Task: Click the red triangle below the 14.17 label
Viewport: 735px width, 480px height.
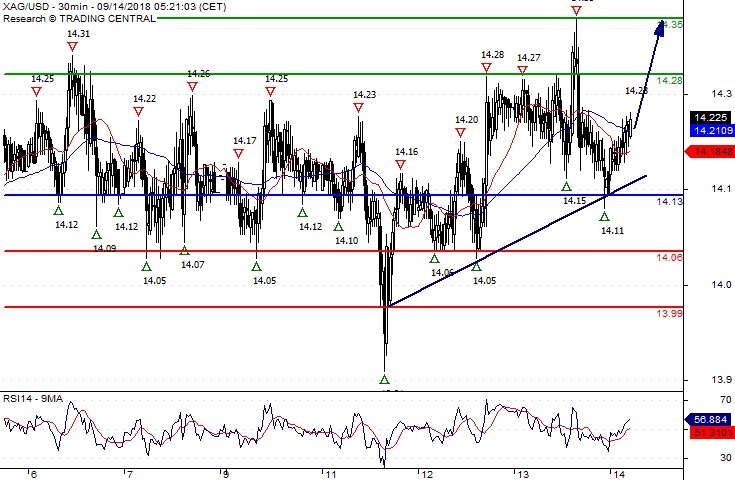Action: point(238,154)
